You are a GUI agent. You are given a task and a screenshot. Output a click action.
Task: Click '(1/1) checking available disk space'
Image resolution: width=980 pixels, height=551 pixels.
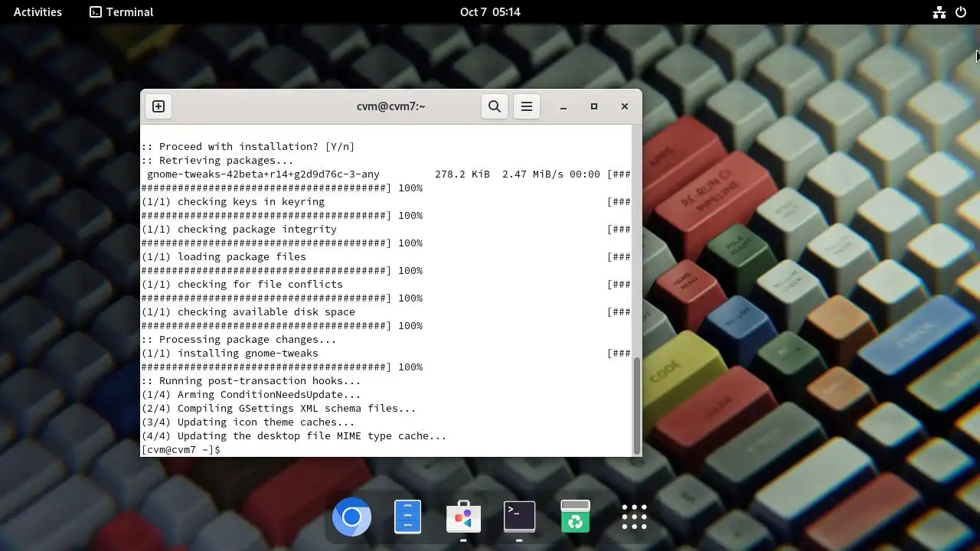tap(248, 311)
